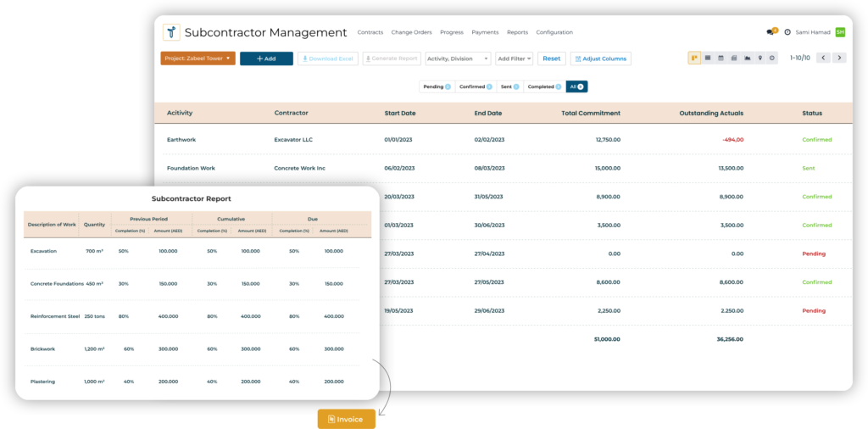Click the clock icon beside Sami Hamad
The height and width of the screenshot is (429, 868).
(x=787, y=32)
